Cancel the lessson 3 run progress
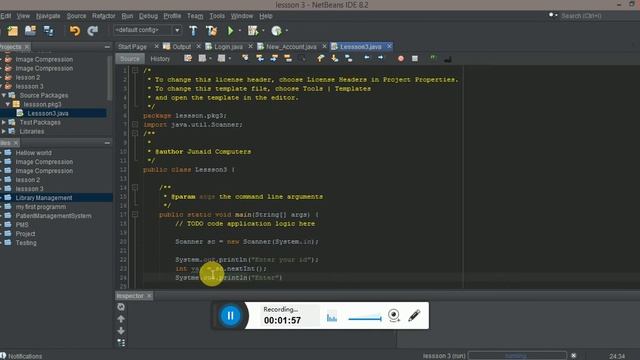 (x=573, y=356)
